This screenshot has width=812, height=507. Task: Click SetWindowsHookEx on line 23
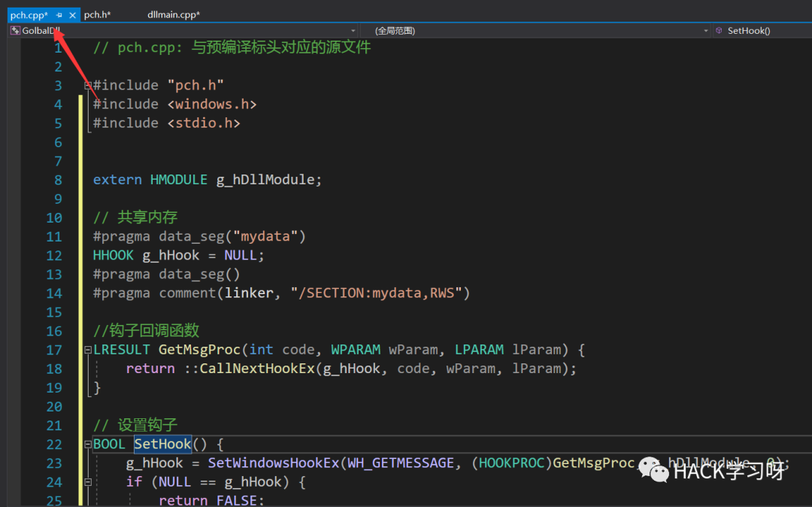[x=274, y=463]
